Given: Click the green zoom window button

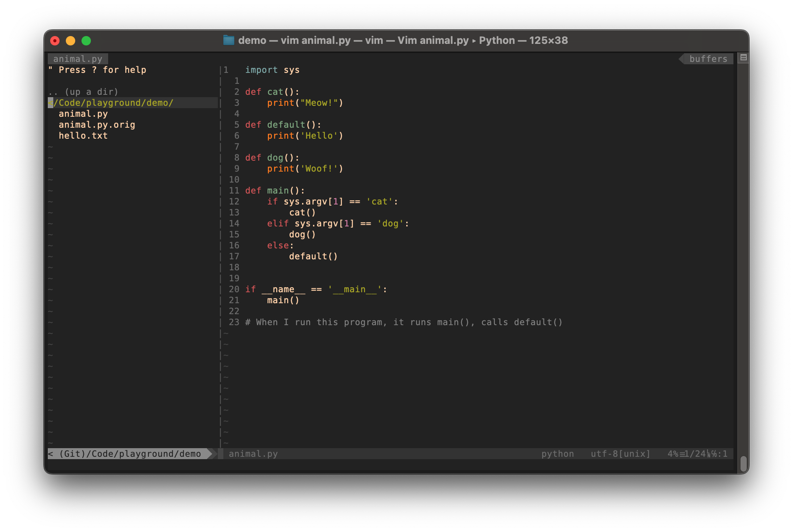Looking at the screenshot, I should point(86,40).
